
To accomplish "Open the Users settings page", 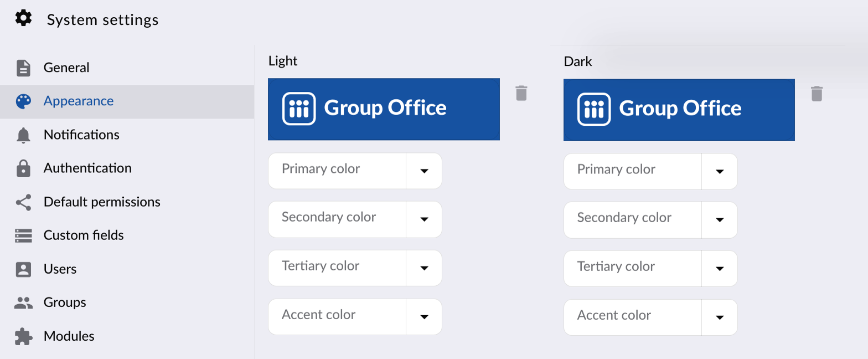I will (127, 269).
